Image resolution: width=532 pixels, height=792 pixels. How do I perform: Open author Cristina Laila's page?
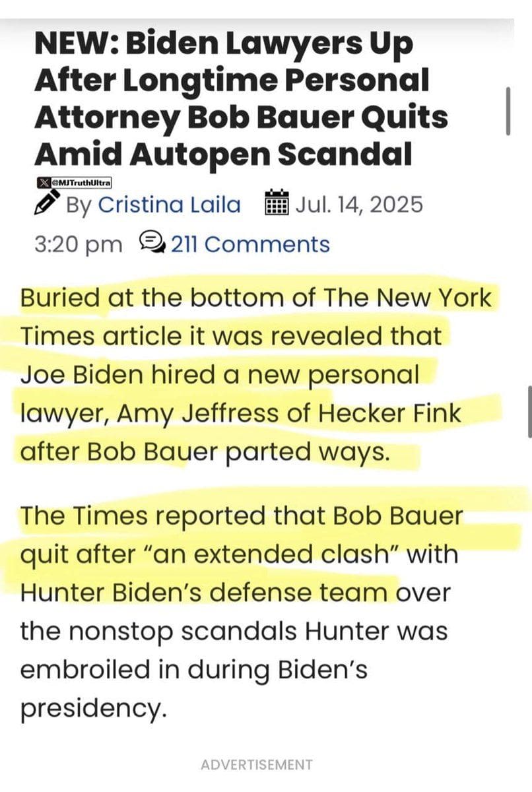(170, 204)
